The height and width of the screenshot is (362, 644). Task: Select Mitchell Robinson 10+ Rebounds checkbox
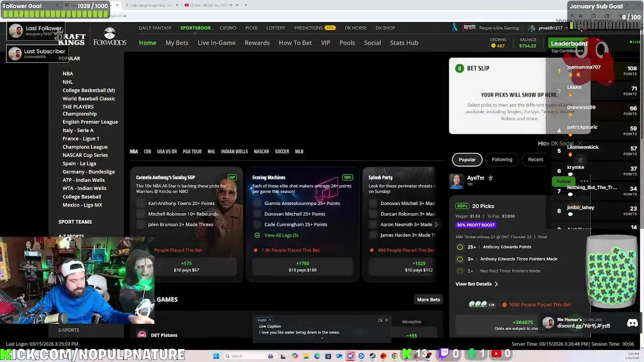coord(141,214)
